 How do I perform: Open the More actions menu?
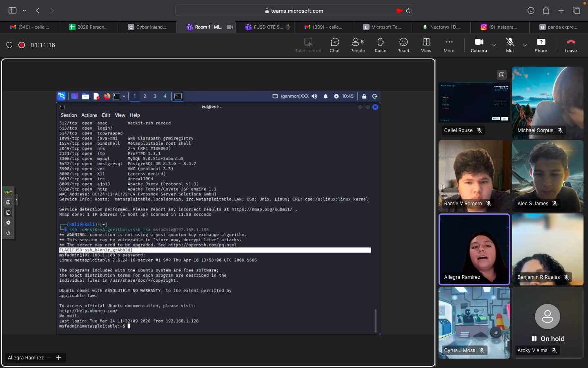[449, 45]
